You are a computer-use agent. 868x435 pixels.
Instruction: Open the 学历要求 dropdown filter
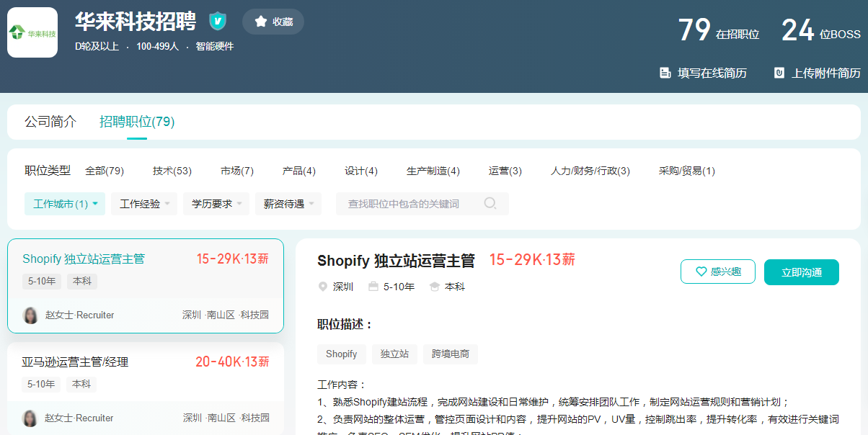(x=216, y=204)
